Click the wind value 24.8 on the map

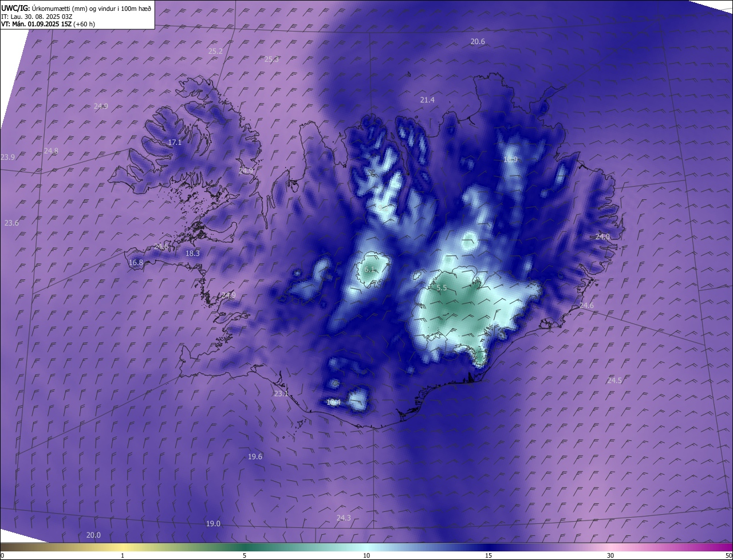point(51,151)
